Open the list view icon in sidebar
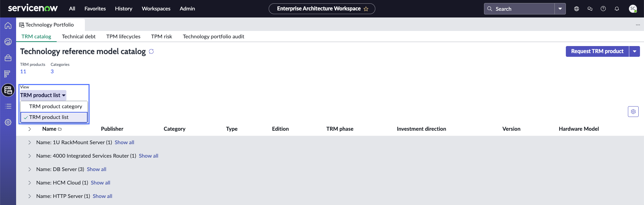Screen dimensions: 644x205 coord(8,106)
